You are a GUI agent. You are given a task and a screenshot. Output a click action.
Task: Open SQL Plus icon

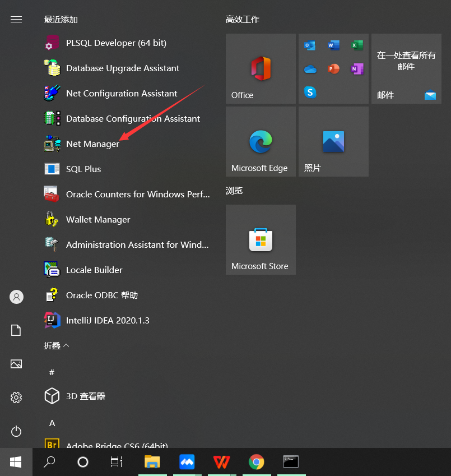(x=52, y=169)
